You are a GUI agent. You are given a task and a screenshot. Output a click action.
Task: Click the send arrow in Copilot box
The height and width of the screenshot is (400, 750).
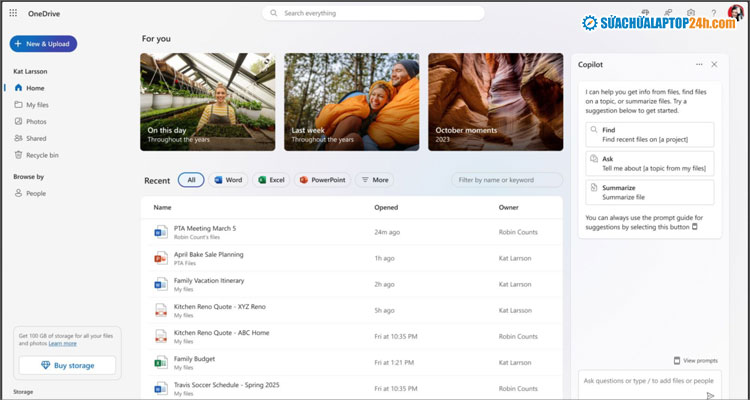coord(710,395)
